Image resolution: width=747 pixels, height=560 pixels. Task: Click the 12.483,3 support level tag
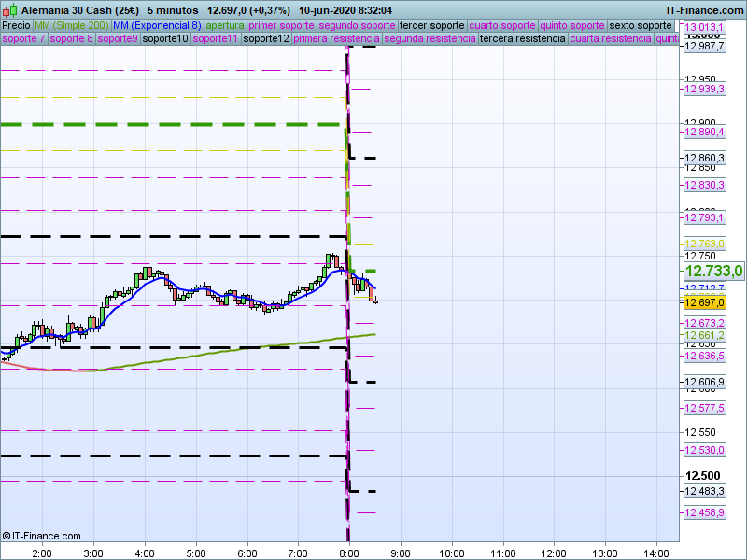point(704,491)
